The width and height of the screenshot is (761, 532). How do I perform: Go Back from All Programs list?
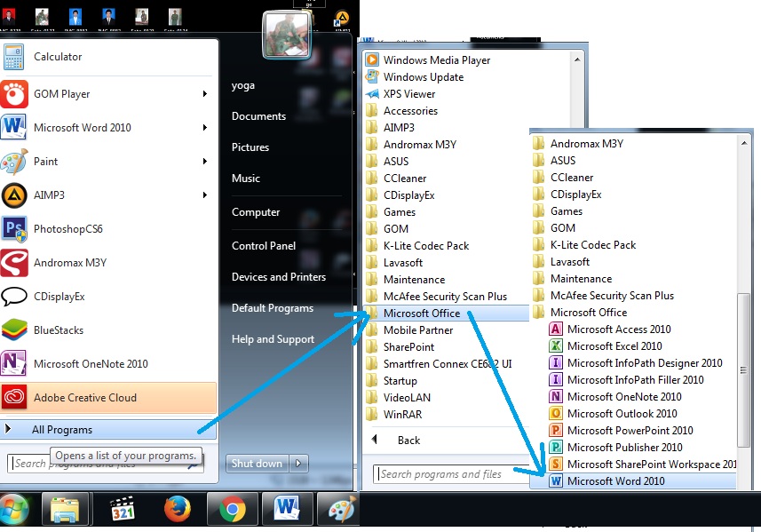pos(408,441)
